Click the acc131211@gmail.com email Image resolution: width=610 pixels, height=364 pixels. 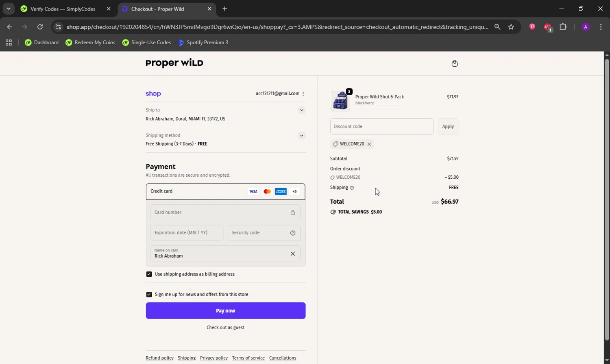pos(277,94)
